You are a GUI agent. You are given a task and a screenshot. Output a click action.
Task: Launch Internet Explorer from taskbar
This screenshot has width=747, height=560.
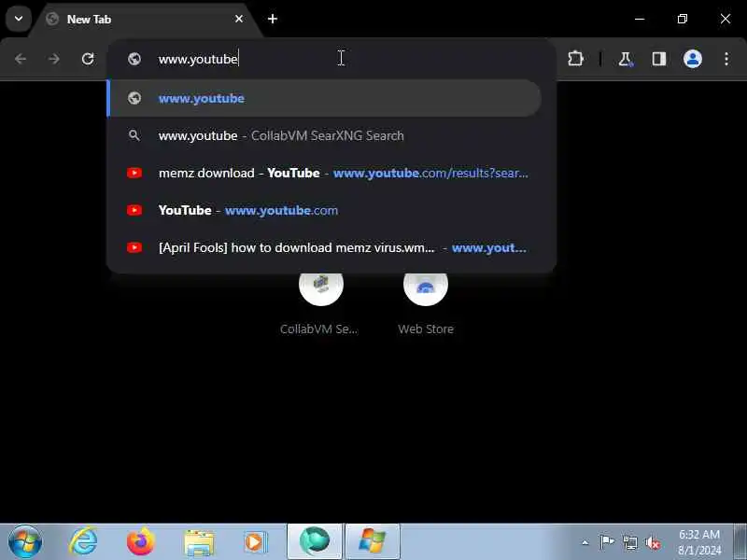point(83,542)
